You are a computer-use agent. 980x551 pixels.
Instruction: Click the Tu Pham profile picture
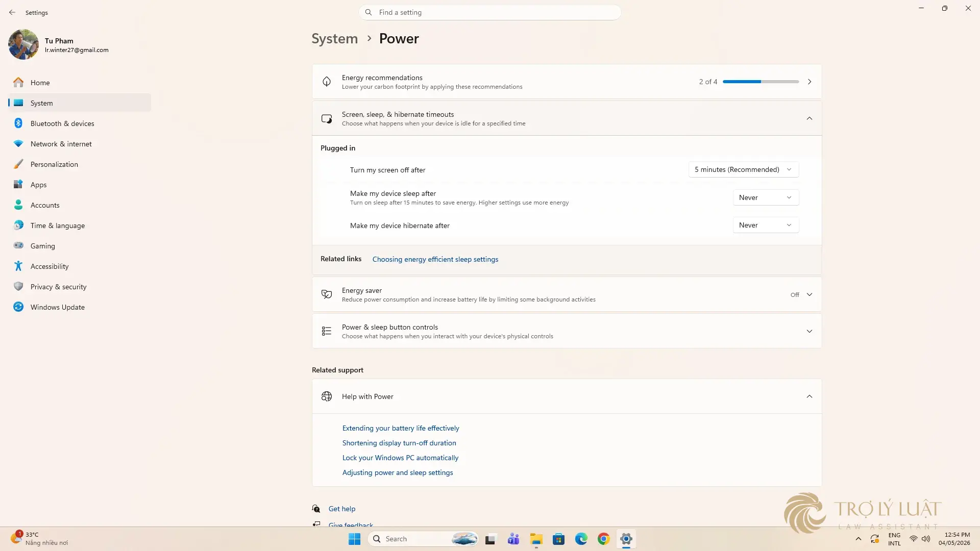tap(23, 44)
